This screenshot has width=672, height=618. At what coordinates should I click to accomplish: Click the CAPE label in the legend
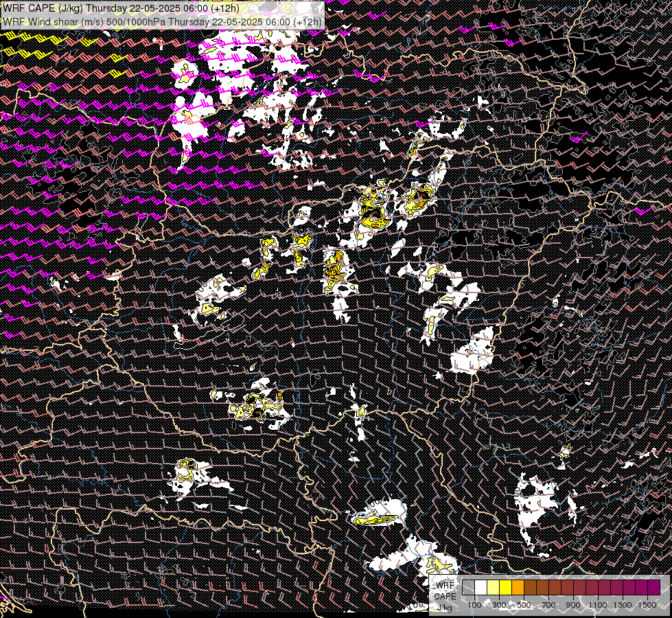(445, 597)
